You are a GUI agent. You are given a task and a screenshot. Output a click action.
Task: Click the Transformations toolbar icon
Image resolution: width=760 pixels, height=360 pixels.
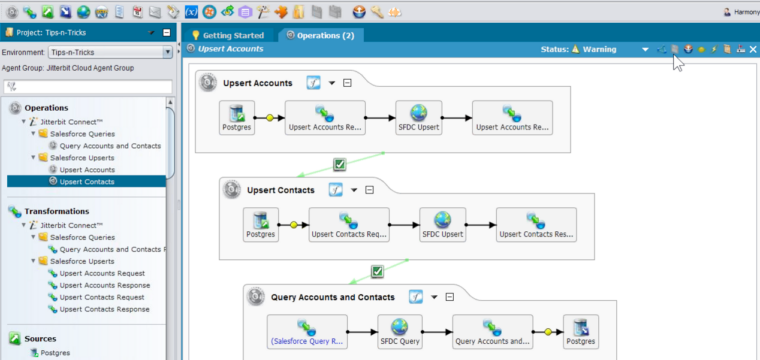tap(30, 12)
